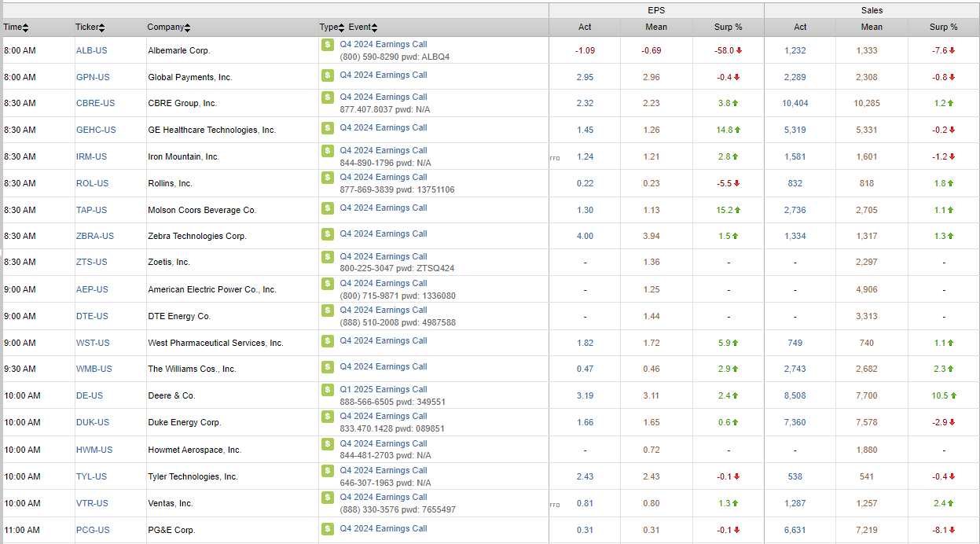This screenshot has width=980, height=544.
Task: Click Albemarle's EPS surprise value -58.0
Action: point(724,50)
